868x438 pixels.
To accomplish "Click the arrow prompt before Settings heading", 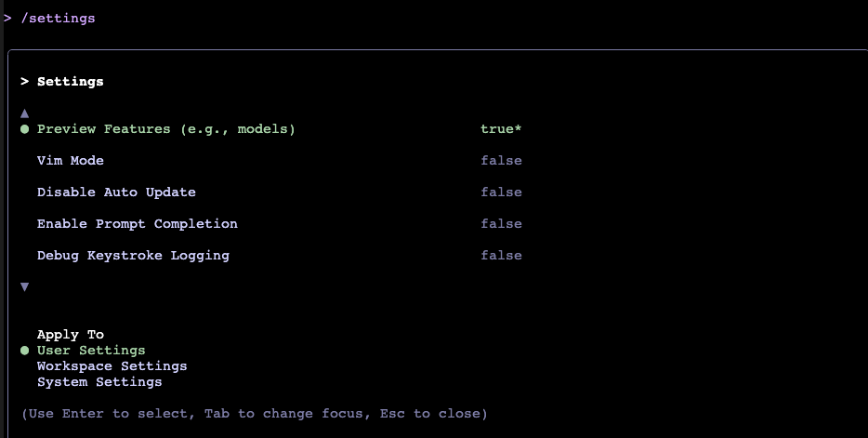I will click(x=25, y=82).
